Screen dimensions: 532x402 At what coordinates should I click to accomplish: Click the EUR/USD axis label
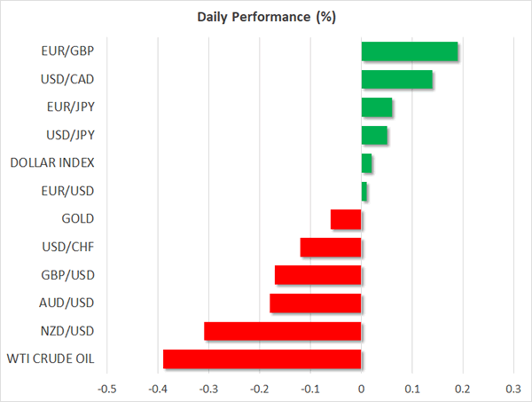pyautogui.click(x=69, y=192)
